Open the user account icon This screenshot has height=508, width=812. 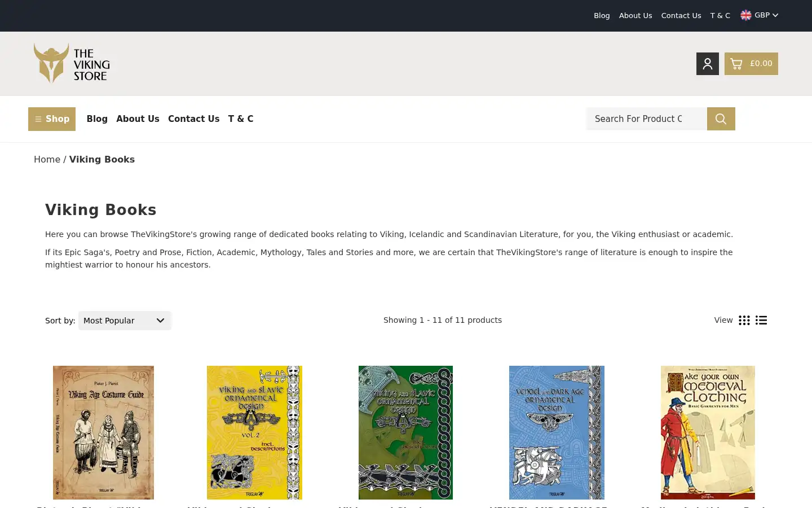(707, 64)
